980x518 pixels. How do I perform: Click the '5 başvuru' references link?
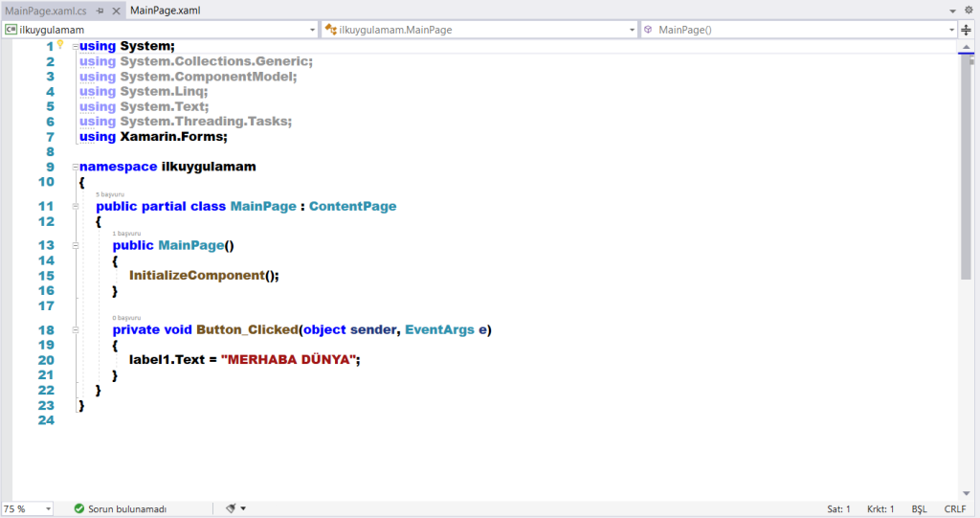pyautogui.click(x=110, y=194)
